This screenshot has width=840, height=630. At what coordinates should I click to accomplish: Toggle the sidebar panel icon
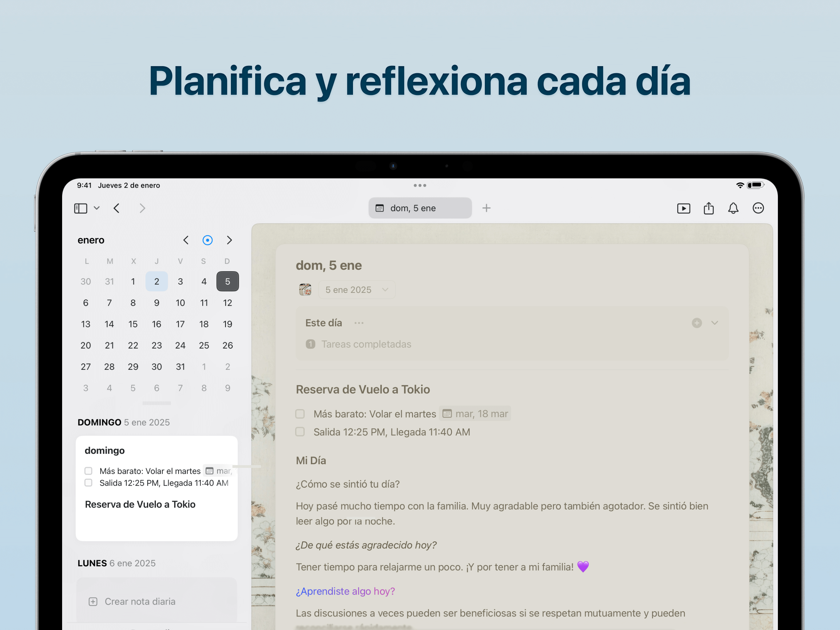[x=81, y=208]
